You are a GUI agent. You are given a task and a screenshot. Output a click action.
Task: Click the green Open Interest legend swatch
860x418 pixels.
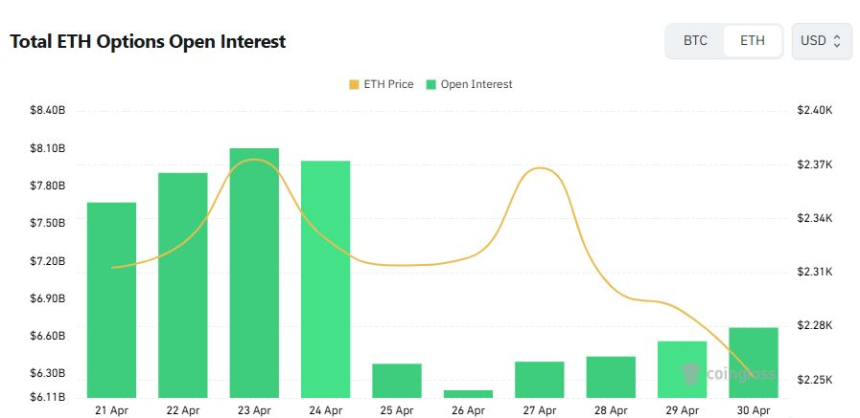pos(432,85)
